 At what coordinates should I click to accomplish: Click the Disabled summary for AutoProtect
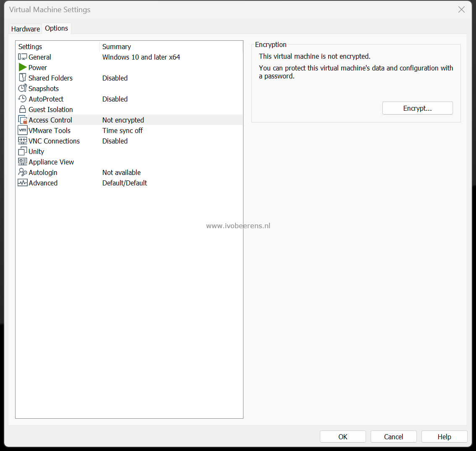(x=115, y=99)
